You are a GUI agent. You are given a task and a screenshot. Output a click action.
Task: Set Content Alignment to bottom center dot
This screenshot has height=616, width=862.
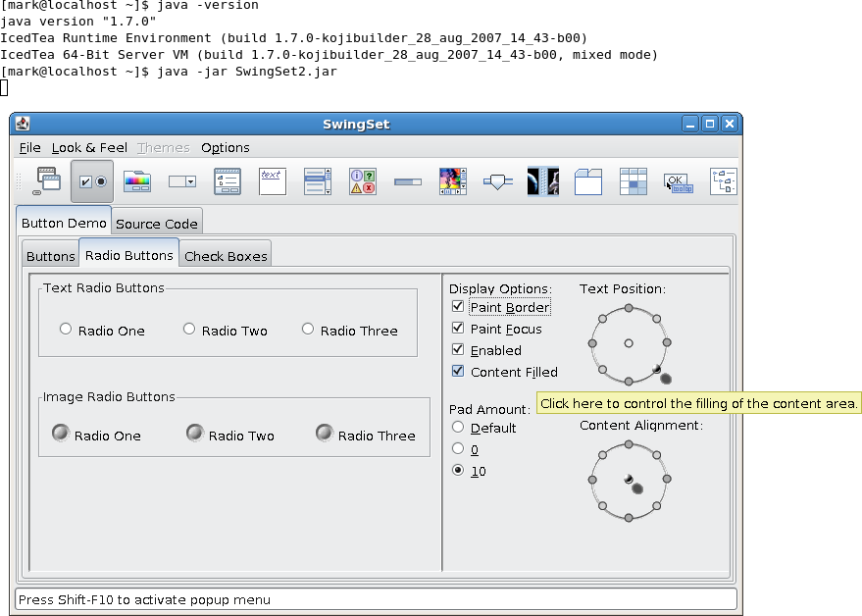coord(629,517)
